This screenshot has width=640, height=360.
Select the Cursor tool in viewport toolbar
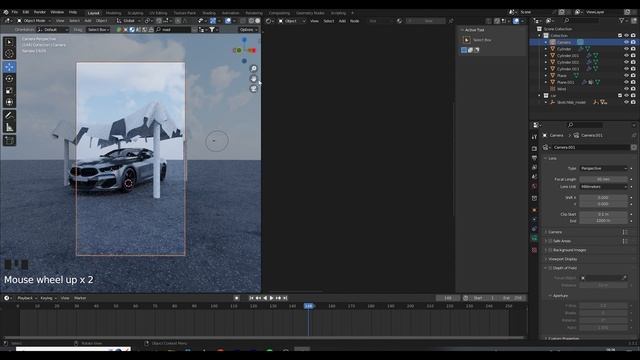(9, 53)
